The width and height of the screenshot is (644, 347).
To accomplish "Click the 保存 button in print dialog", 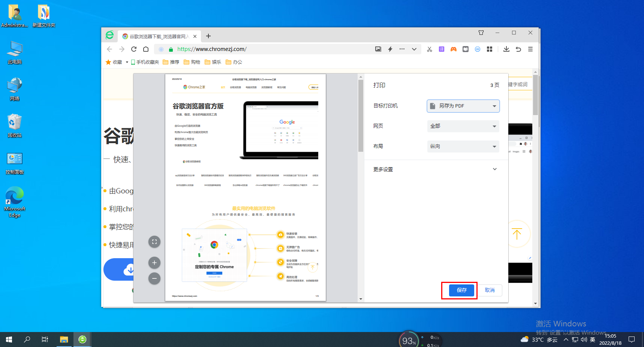I will (x=462, y=290).
